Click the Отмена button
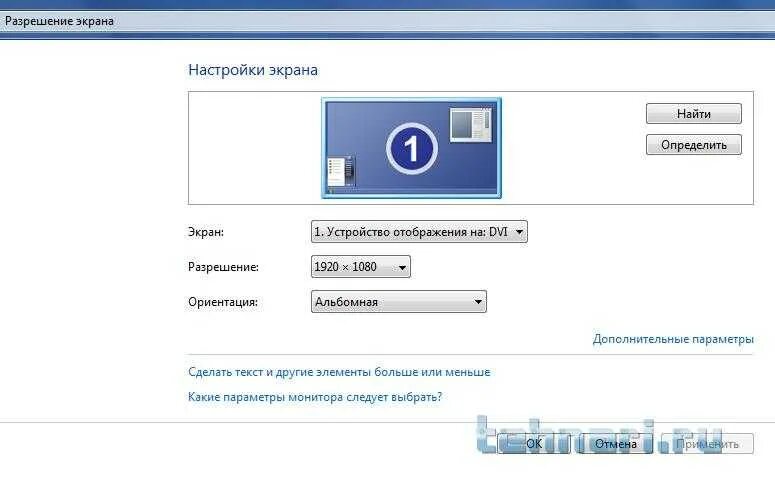775x486 pixels. [x=616, y=443]
